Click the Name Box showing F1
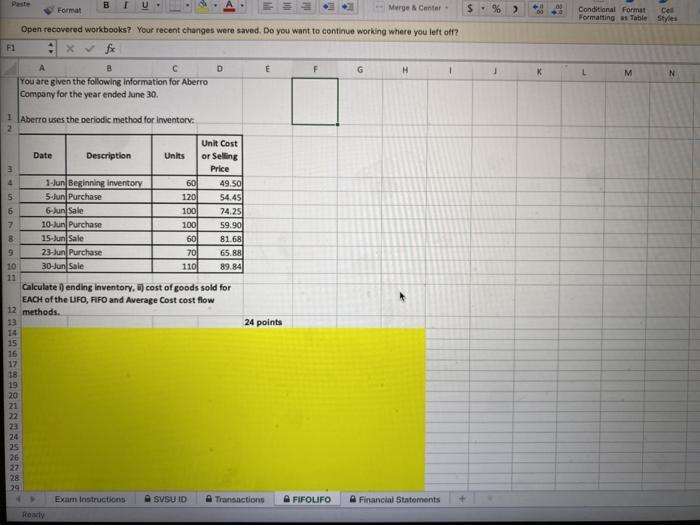 point(23,48)
